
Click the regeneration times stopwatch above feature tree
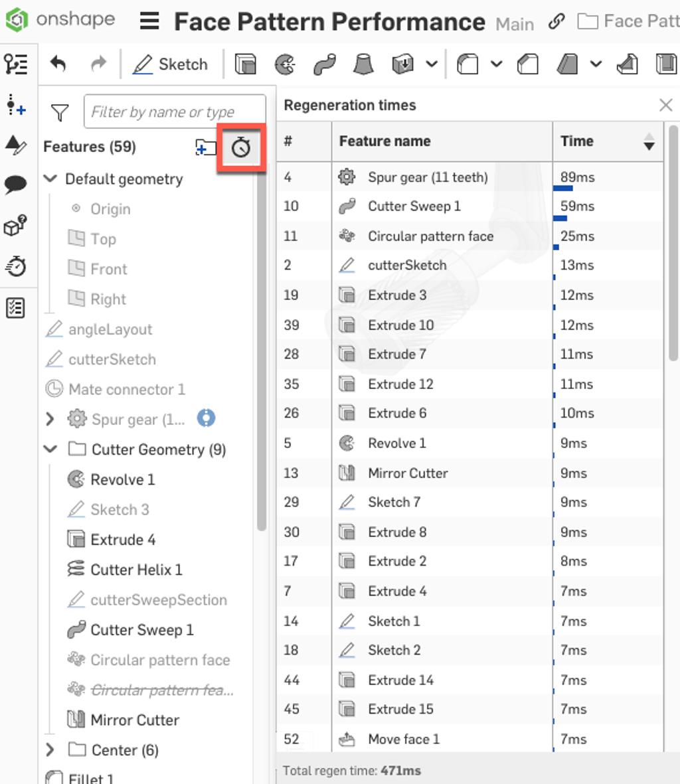[x=240, y=147]
